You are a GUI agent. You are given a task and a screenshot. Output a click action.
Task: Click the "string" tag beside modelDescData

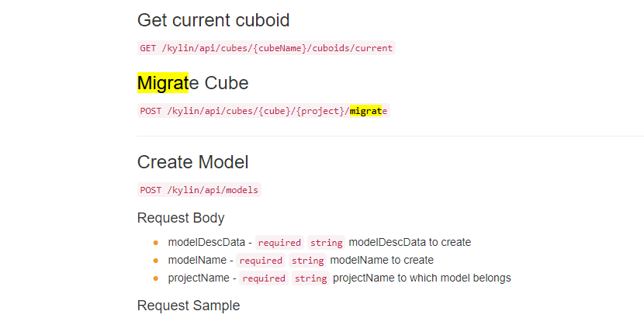click(x=327, y=243)
